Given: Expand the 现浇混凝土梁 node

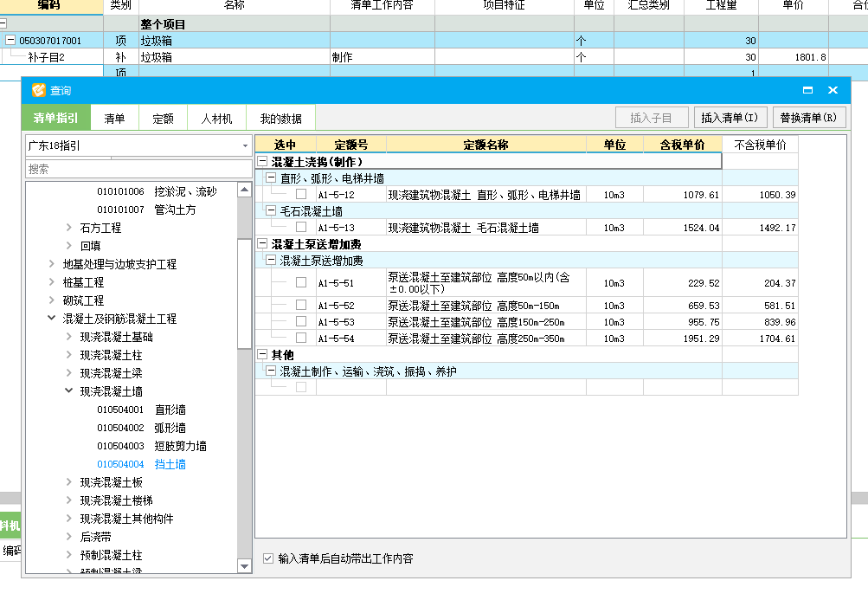Looking at the screenshot, I should 68,373.
